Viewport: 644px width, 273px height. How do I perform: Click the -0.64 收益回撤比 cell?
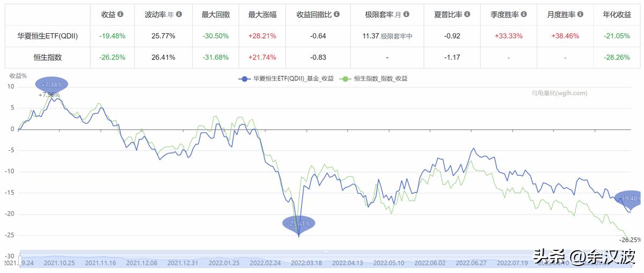point(318,36)
